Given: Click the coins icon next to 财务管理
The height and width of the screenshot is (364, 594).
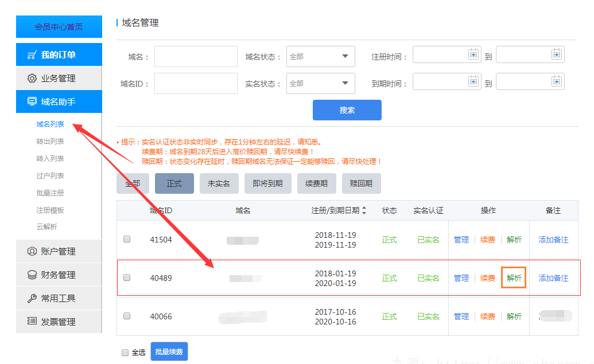Looking at the screenshot, I should click(32, 275).
